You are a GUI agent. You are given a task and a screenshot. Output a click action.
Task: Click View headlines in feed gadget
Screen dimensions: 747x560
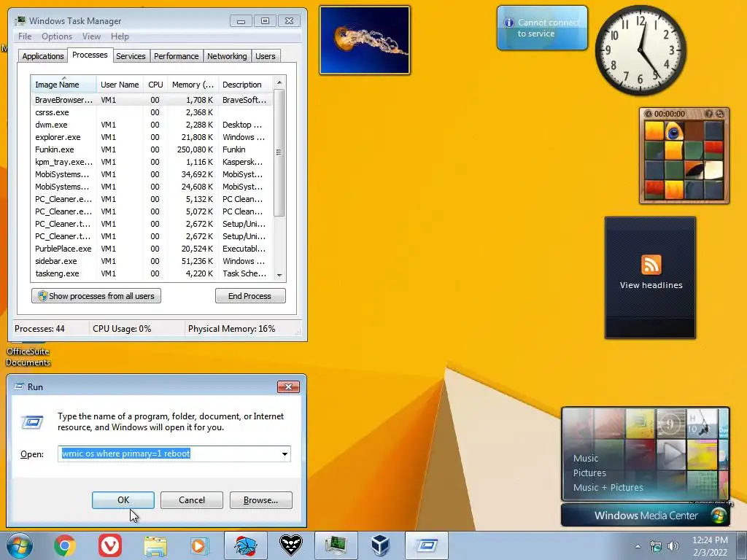click(x=651, y=285)
